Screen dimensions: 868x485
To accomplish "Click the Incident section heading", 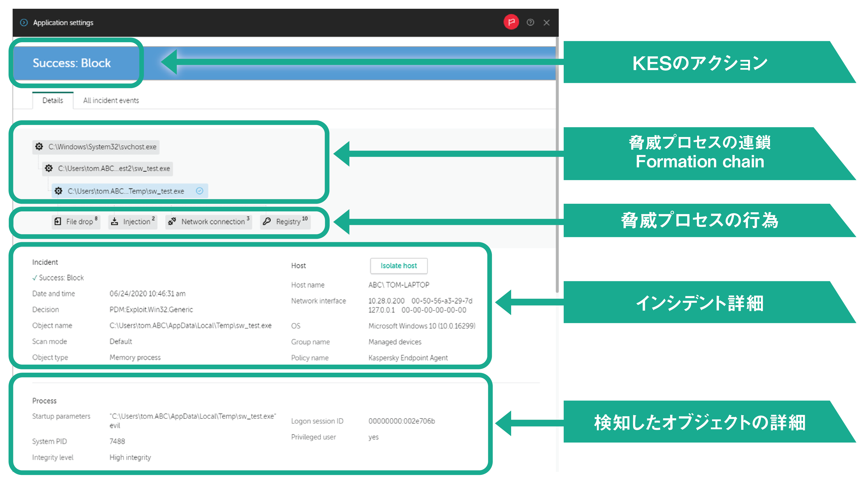I will 45,262.
